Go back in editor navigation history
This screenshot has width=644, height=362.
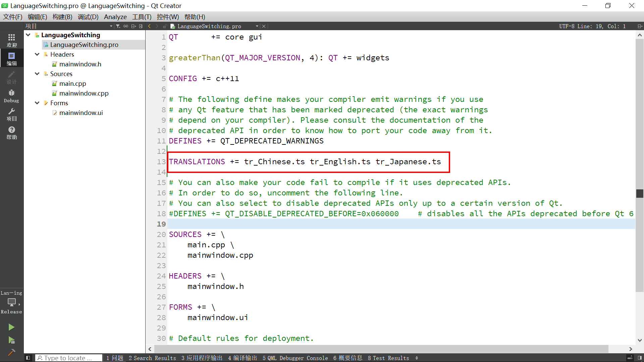150,26
